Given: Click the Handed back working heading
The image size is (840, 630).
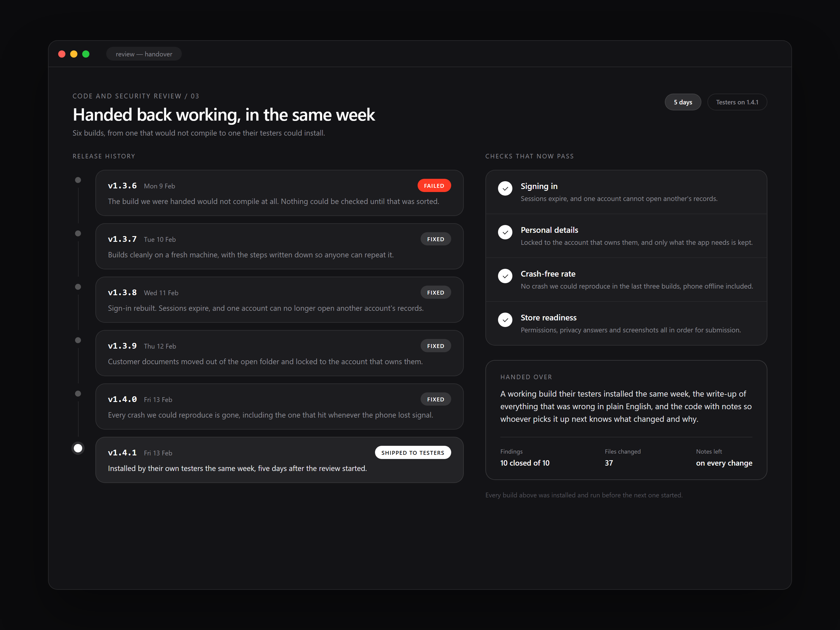Looking at the screenshot, I should pyautogui.click(x=224, y=115).
